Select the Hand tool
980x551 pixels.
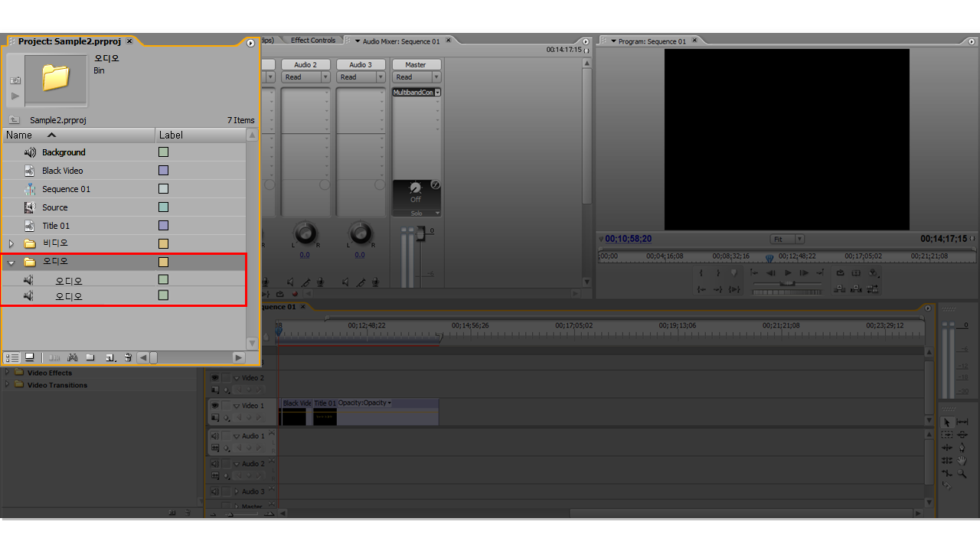point(962,461)
